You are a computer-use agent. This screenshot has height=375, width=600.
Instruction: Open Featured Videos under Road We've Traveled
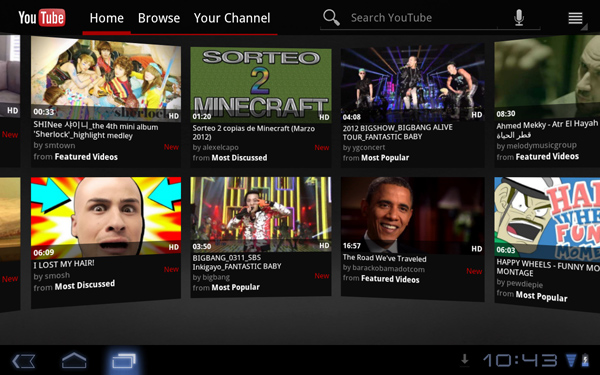coord(390,279)
